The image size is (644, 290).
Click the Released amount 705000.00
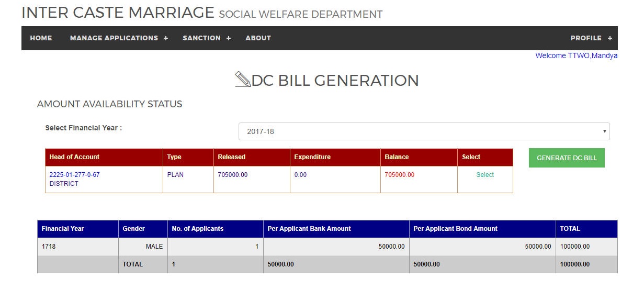point(232,175)
